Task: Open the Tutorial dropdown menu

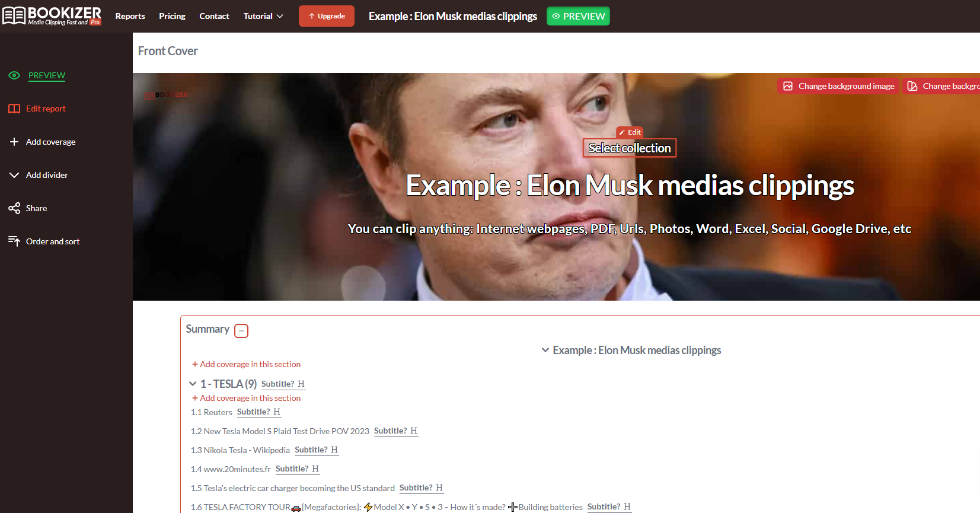Action: coord(263,16)
